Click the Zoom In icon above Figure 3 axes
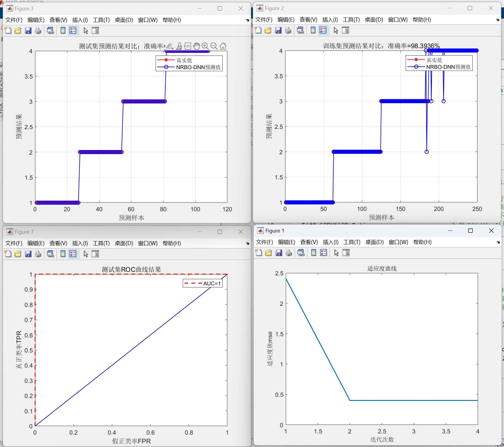This screenshot has width=504, height=447. click(x=205, y=46)
